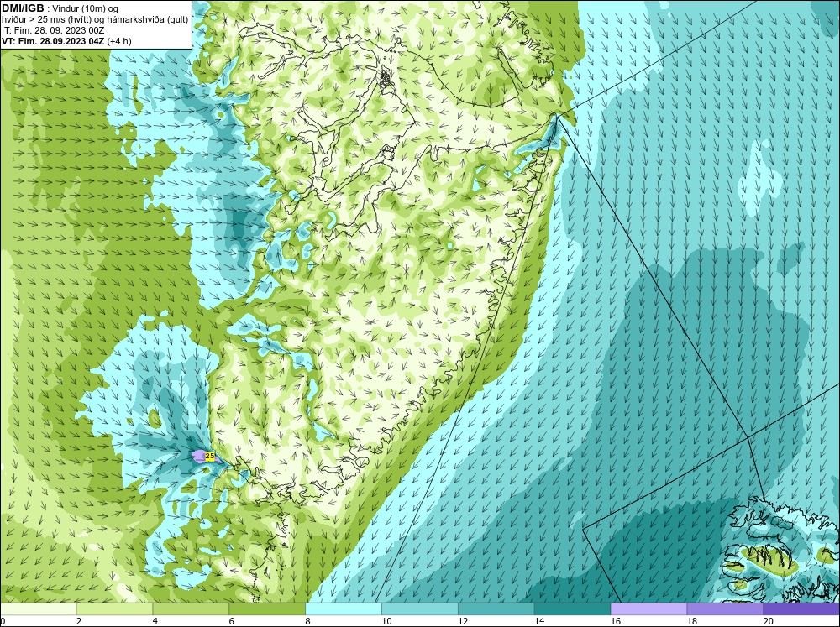Screen dimensions: 840x627
Task: Click the 16–18 m/s lavender legend swatch
Action: click(648, 609)
